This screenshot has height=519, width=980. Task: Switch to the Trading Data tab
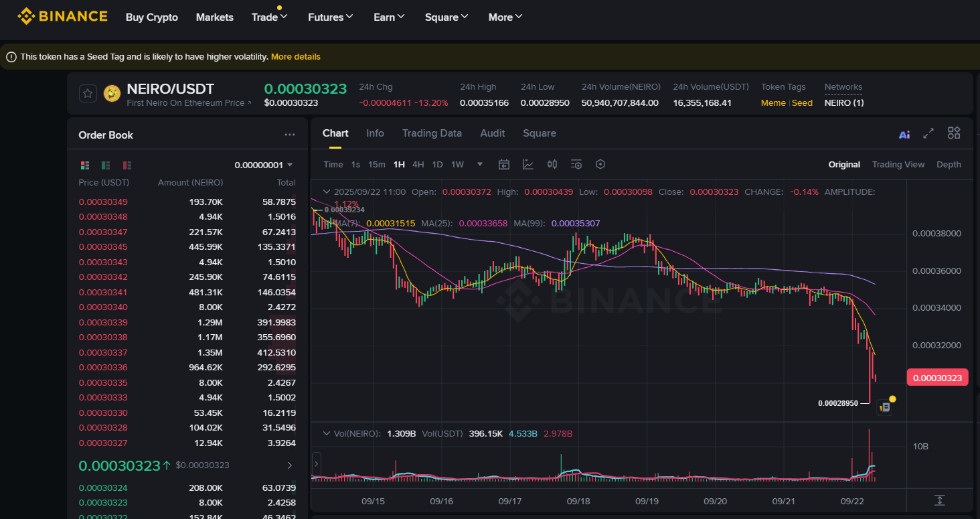point(432,133)
